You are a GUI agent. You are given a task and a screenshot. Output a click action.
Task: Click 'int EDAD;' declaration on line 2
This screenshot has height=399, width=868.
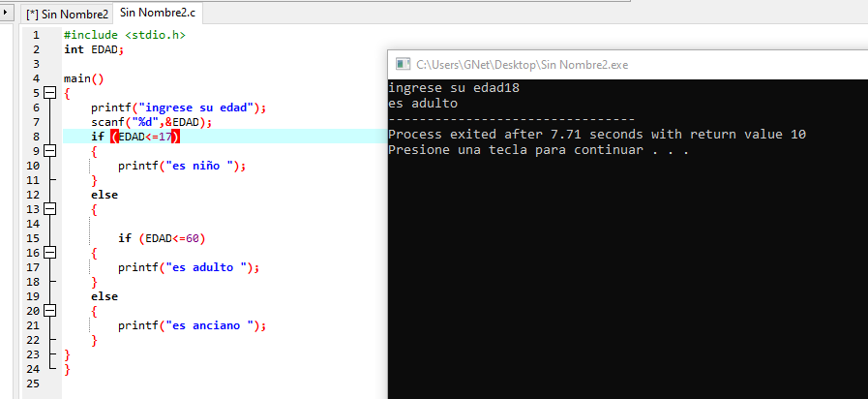click(x=94, y=49)
